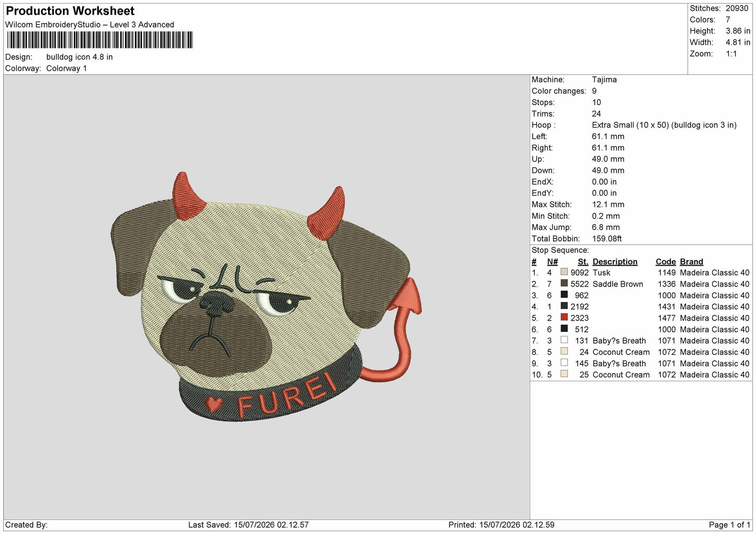Click the Saddle Brown color swatch
756x534 pixels.
(x=564, y=283)
